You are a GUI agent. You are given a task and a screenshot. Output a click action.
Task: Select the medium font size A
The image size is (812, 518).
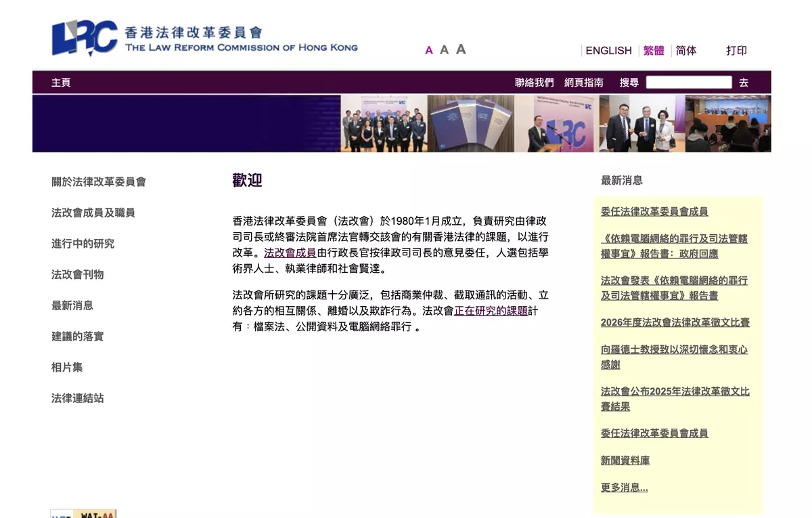(444, 49)
